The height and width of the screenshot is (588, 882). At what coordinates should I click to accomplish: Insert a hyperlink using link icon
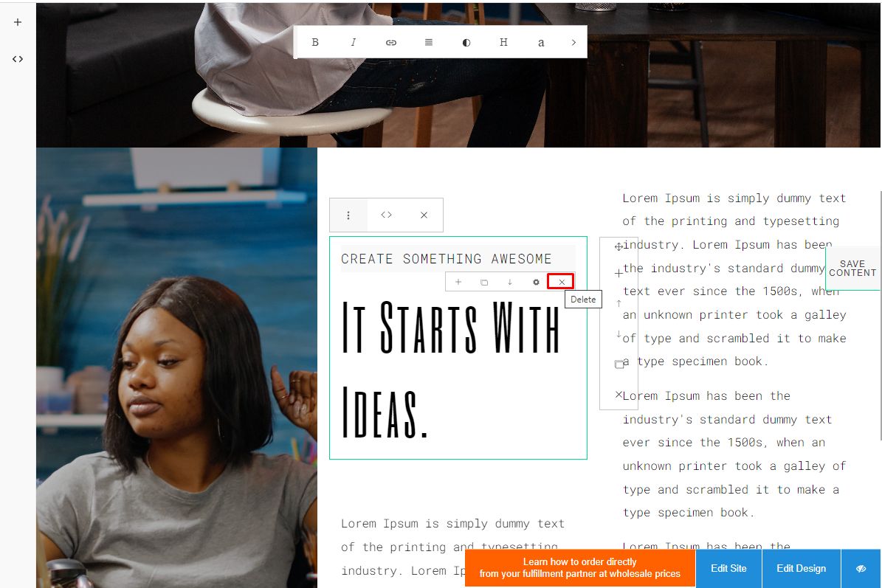point(391,42)
